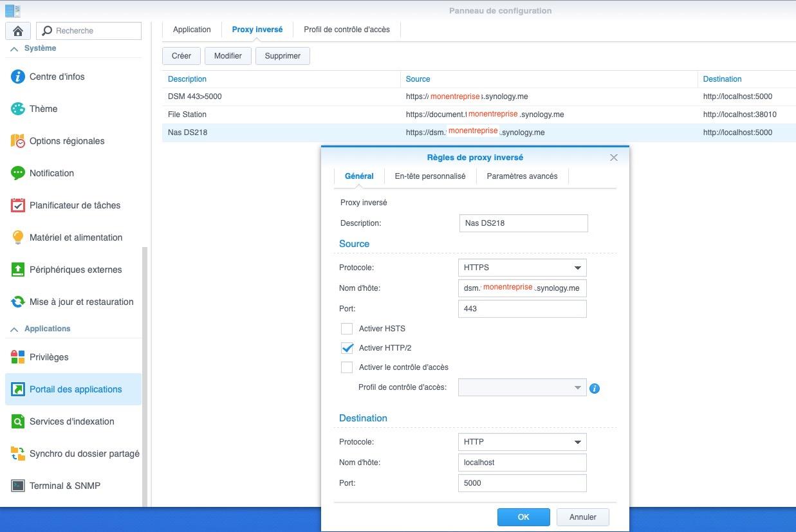Click info icon beside access profile
The height and width of the screenshot is (532, 796).
pyautogui.click(x=595, y=389)
